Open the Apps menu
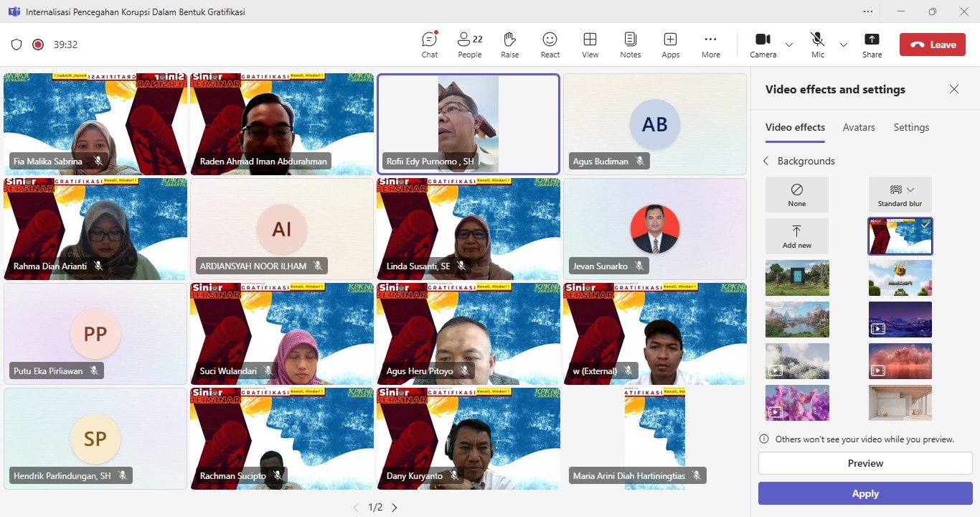Screen dimensions: 980x517 [670, 45]
